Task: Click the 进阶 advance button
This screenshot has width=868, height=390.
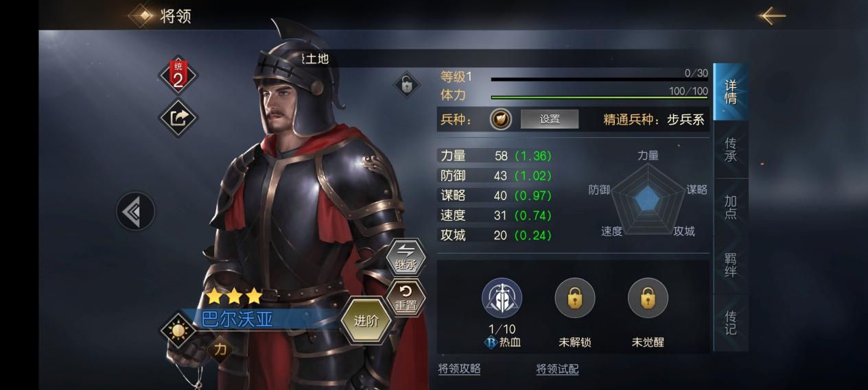Action: pos(366,321)
